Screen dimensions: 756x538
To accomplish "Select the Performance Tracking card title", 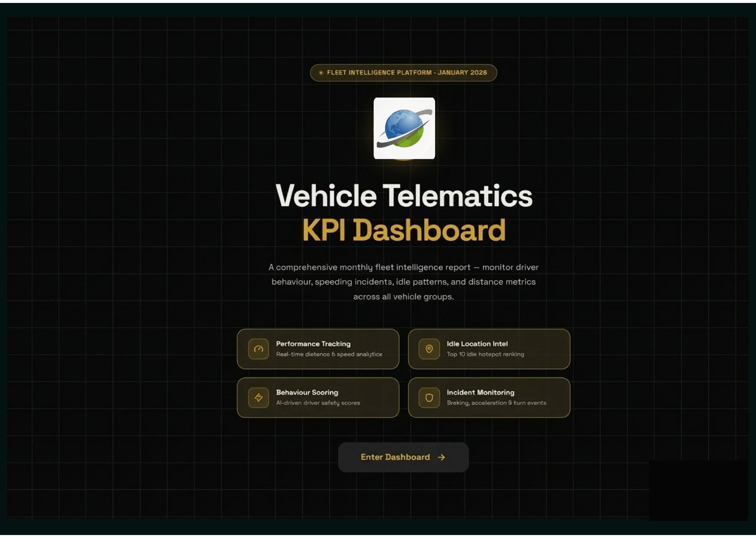I will pos(313,344).
